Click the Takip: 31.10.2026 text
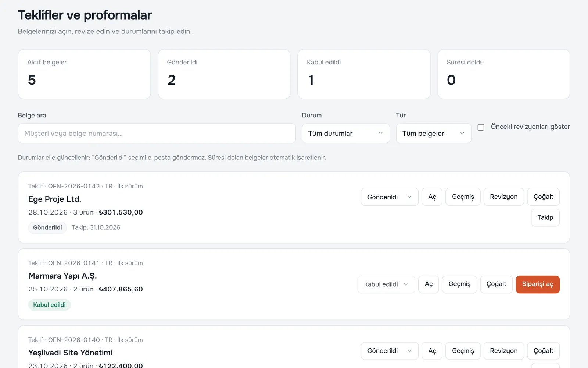 click(x=96, y=227)
